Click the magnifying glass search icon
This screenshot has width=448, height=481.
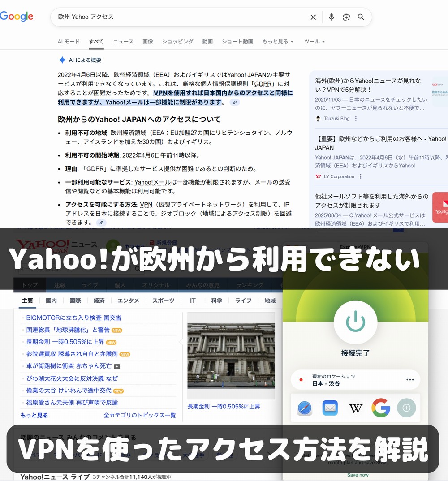[x=361, y=17]
